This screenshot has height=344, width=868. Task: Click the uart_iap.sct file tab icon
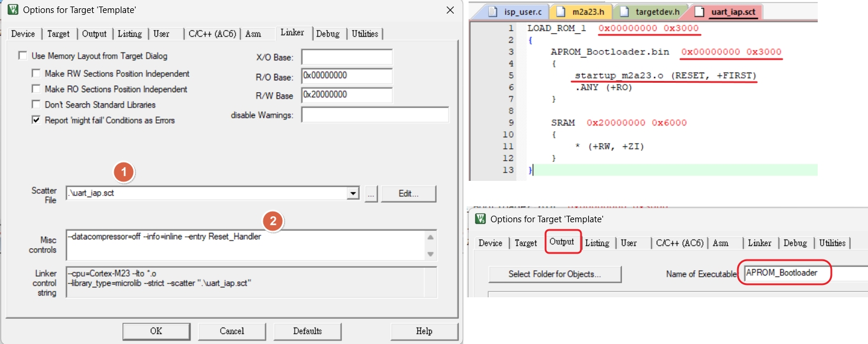click(x=699, y=11)
